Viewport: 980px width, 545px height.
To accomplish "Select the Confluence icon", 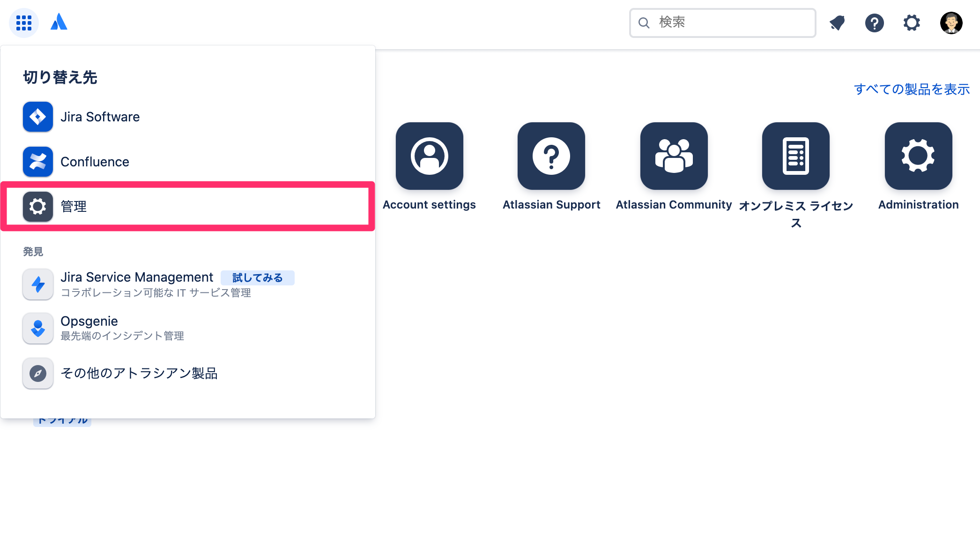I will coord(38,162).
